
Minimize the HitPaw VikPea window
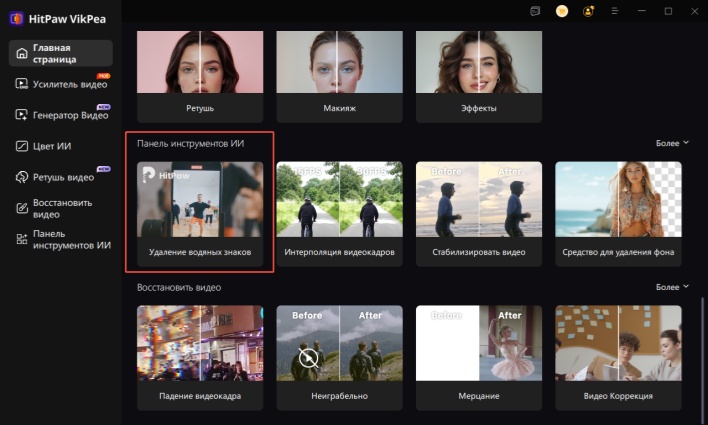click(x=642, y=11)
